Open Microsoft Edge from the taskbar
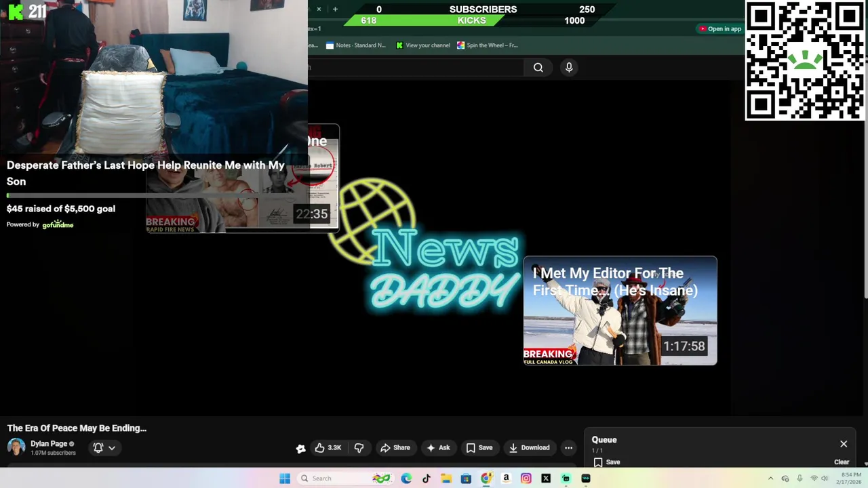868x488 pixels. click(406, 479)
